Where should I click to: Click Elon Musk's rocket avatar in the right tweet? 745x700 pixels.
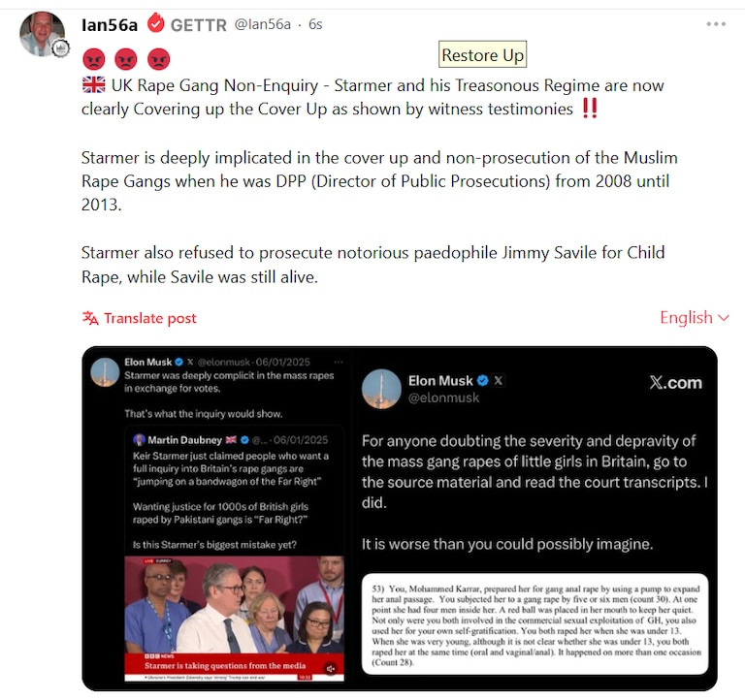pyautogui.click(x=381, y=389)
